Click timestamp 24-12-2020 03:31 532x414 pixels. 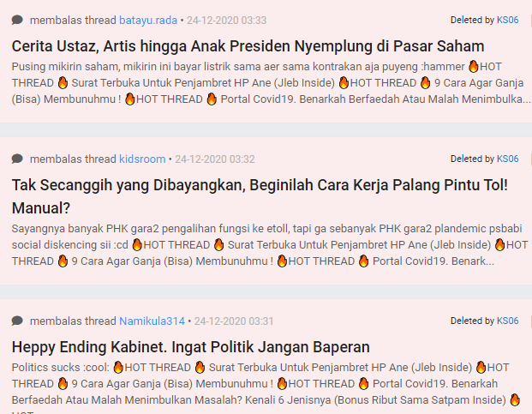click(234, 321)
